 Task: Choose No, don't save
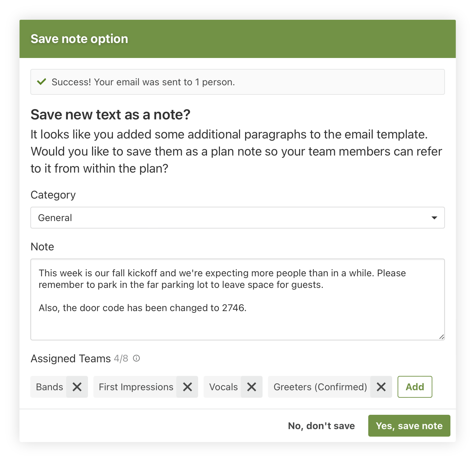(x=321, y=426)
